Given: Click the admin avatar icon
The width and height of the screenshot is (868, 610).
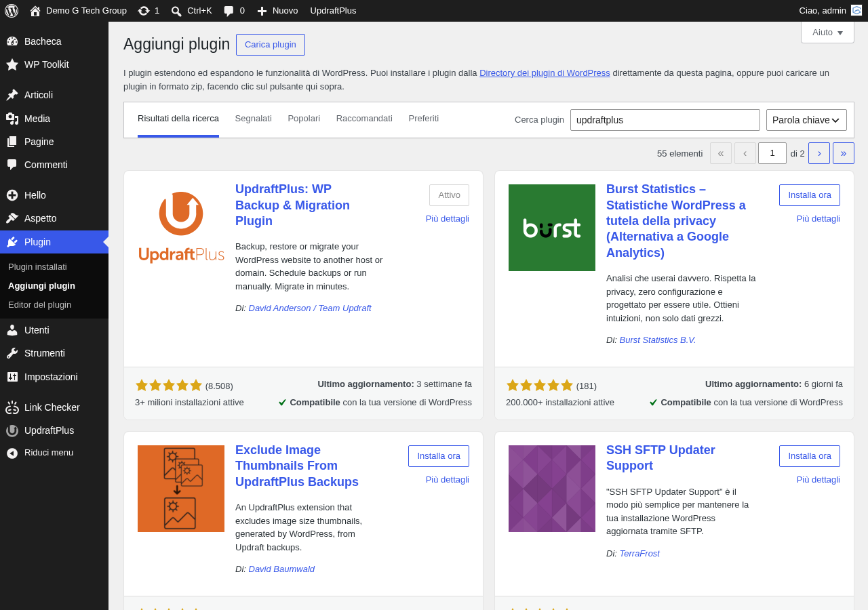Looking at the screenshot, I should [x=856, y=10].
